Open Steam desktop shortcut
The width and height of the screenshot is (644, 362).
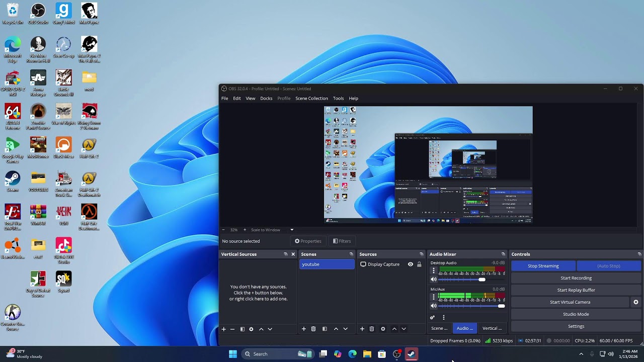(x=13, y=181)
